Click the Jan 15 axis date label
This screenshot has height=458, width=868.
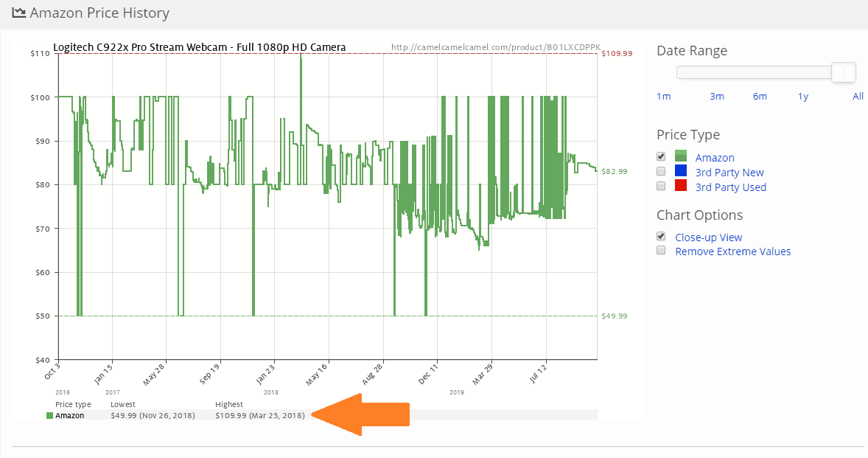pos(103,373)
